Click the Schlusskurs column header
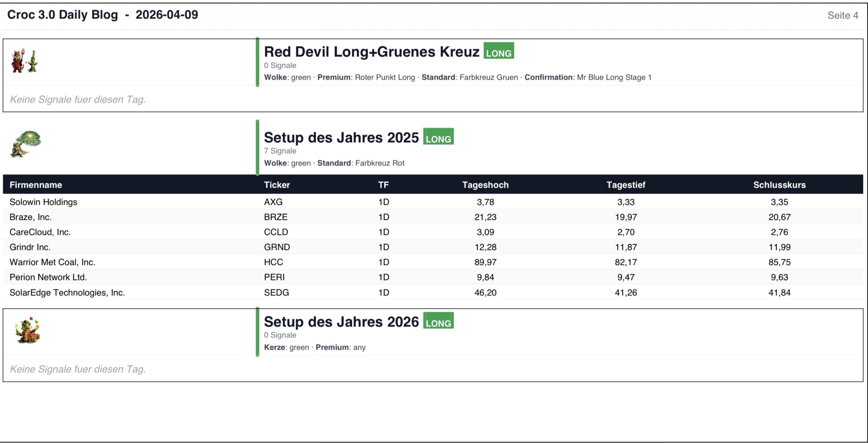This screenshot has width=868, height=443. tap(779, 185)
